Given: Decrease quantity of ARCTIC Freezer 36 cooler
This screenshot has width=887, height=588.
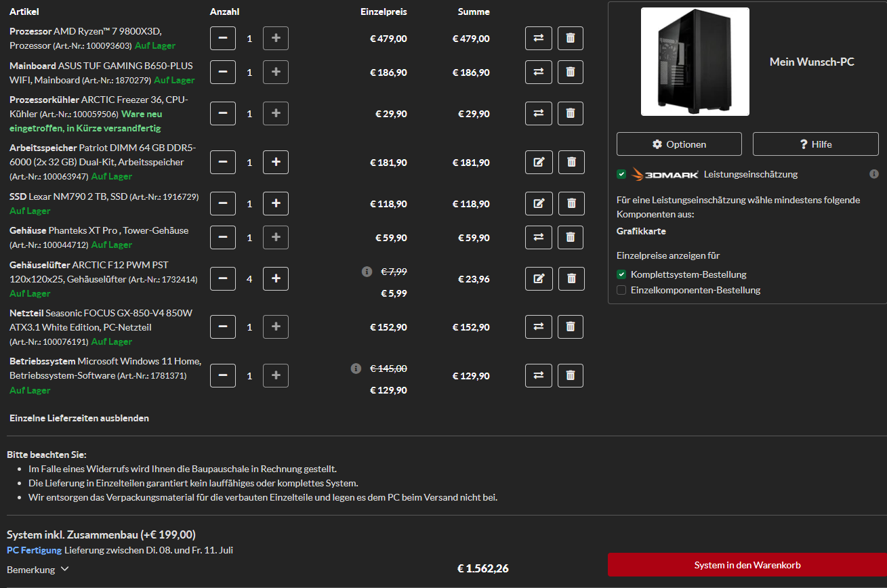Looking at the screenshot, I should [223, 113].
